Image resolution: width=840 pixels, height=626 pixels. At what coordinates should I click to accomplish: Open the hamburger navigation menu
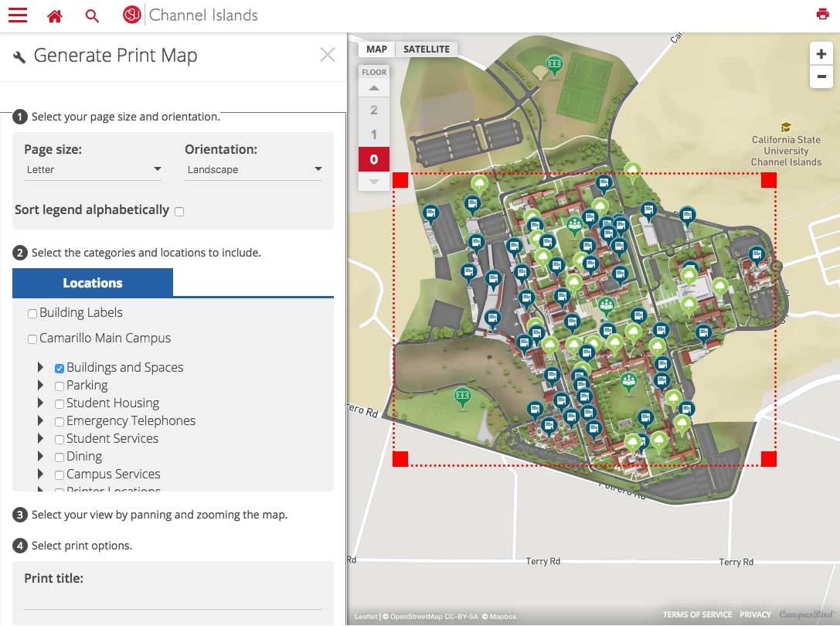point(17,15)
